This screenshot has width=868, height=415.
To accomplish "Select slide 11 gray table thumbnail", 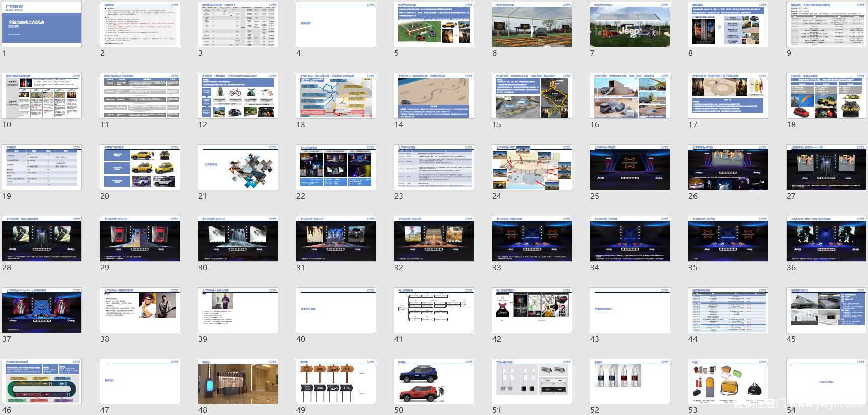I will pyautogui.click(x=140, y=96).
